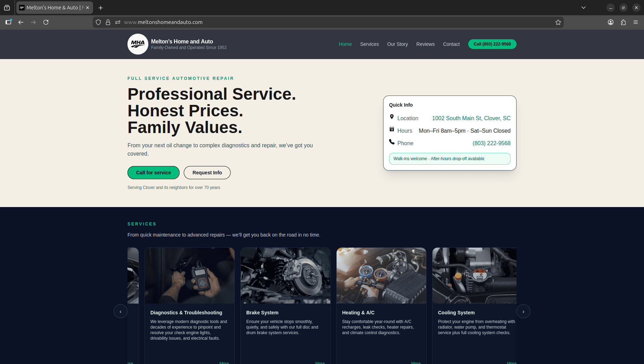Switch to the Services nav item
This screenshot has height=364, width=644.
(x=369, y=44)
